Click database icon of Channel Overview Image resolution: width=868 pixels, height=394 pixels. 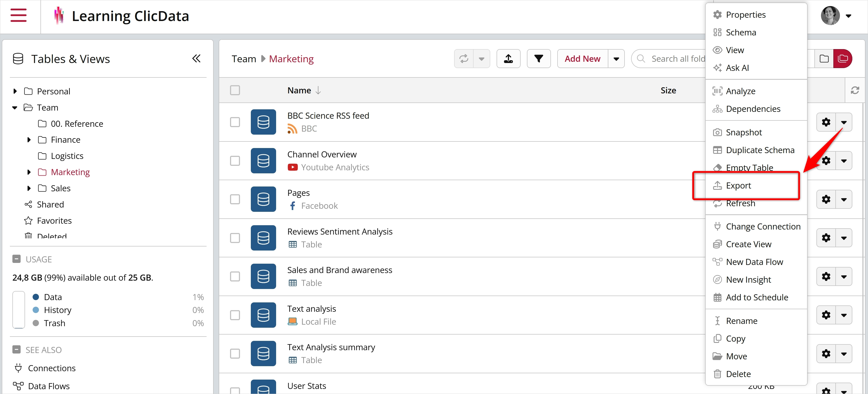tap(263, 161)
